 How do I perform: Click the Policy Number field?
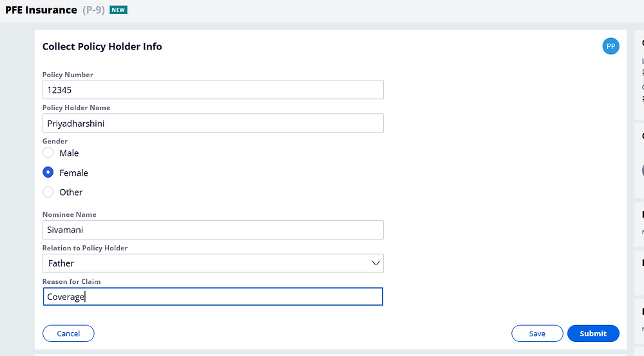pos(213,89)
